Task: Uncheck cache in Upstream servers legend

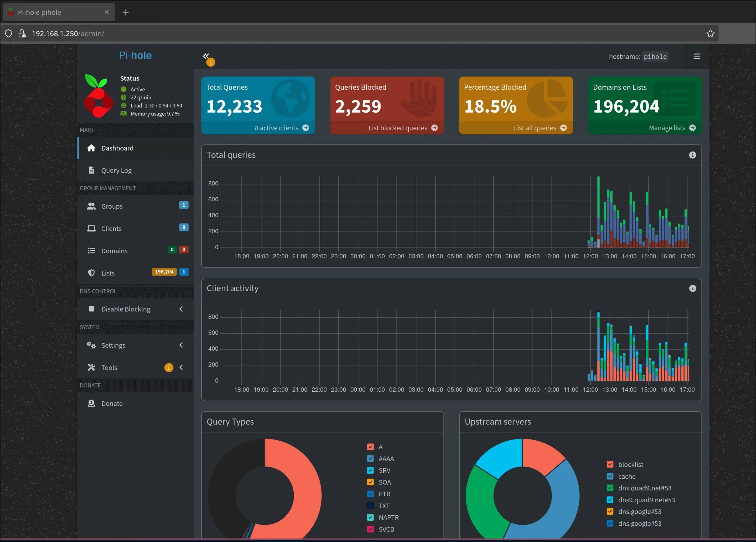Action: coord(610,476)
